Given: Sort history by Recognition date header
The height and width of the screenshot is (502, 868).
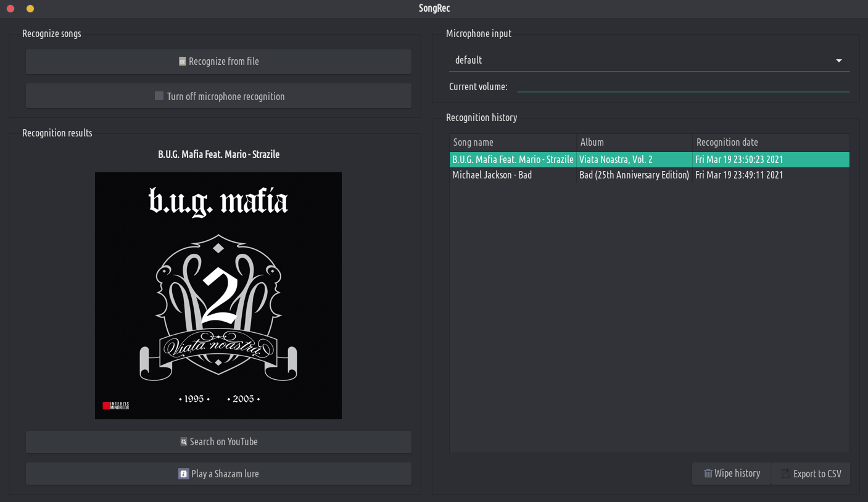Looking at the screenshot, I should pyautogui.click(x=771, y=143).
